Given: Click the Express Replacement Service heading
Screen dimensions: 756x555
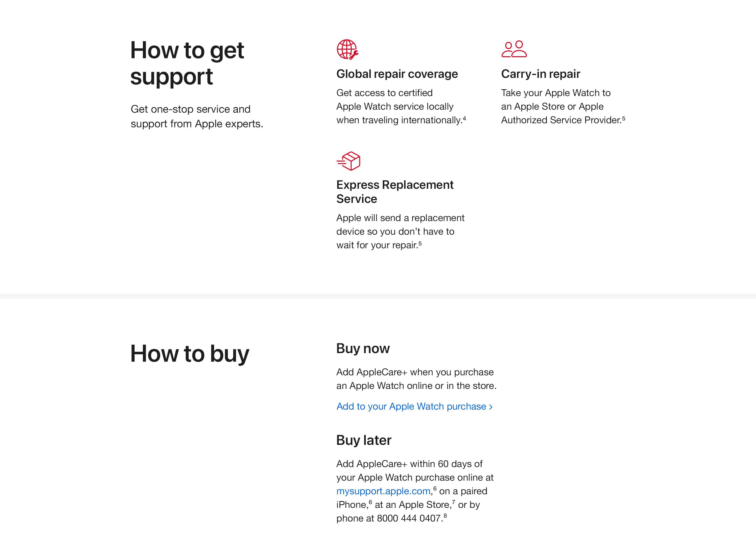Looking at the screenshot, I should coord(395,192).
